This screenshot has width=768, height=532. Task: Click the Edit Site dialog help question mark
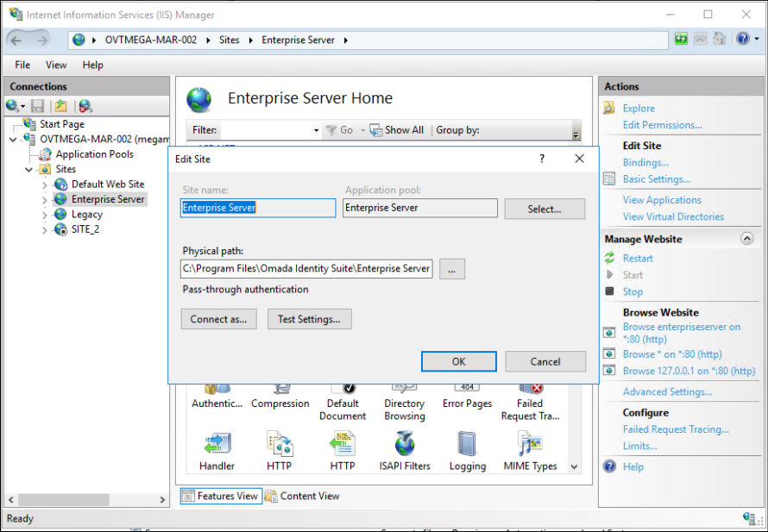pos(542,159)
